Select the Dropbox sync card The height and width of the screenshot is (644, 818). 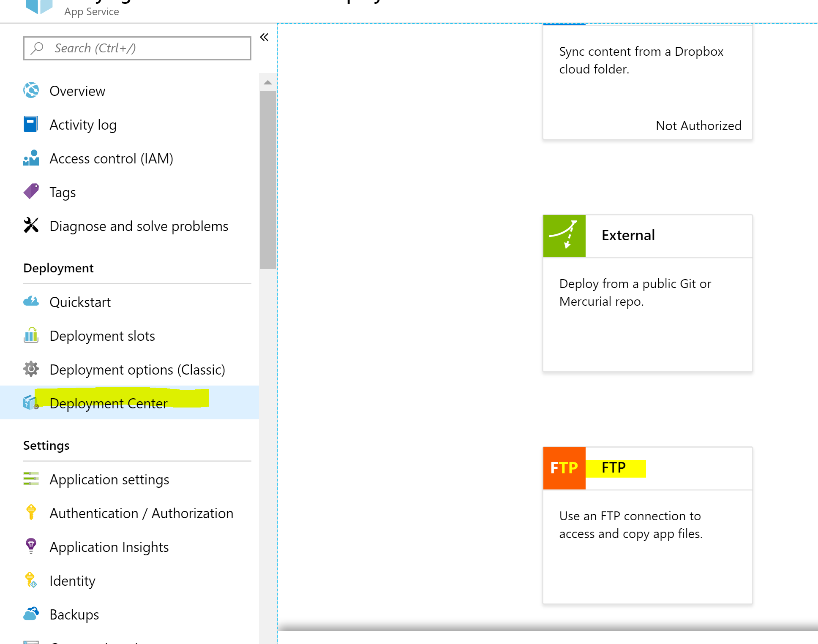coord(647,82)
